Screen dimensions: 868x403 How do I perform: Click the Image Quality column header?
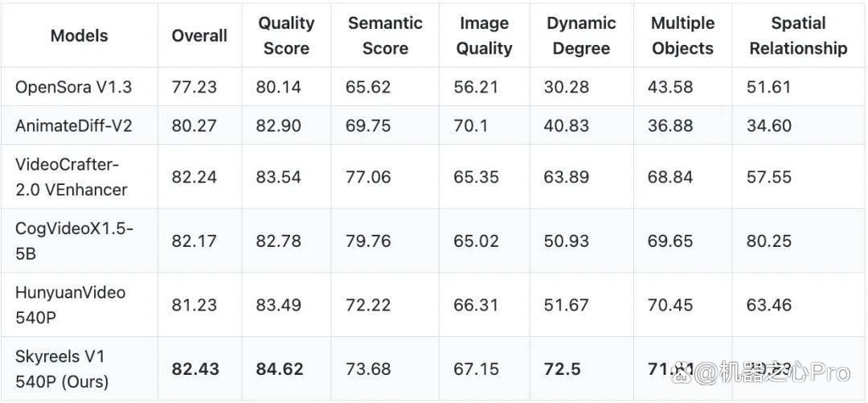pyautogui.click(x=484, y=35)
